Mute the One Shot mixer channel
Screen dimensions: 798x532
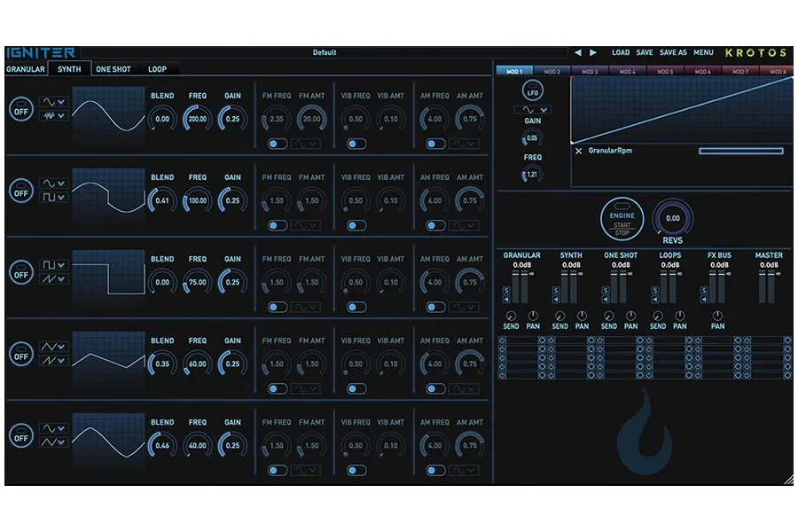point(605,299)
